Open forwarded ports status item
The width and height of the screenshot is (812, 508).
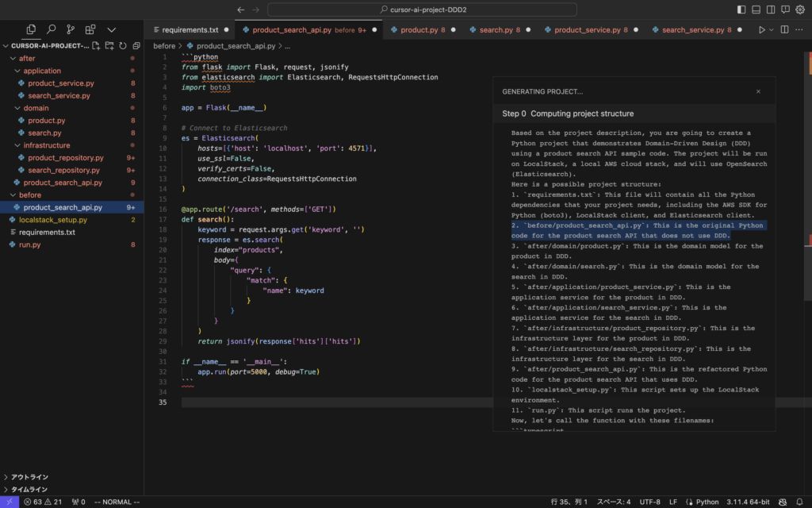tap(79, 502)
